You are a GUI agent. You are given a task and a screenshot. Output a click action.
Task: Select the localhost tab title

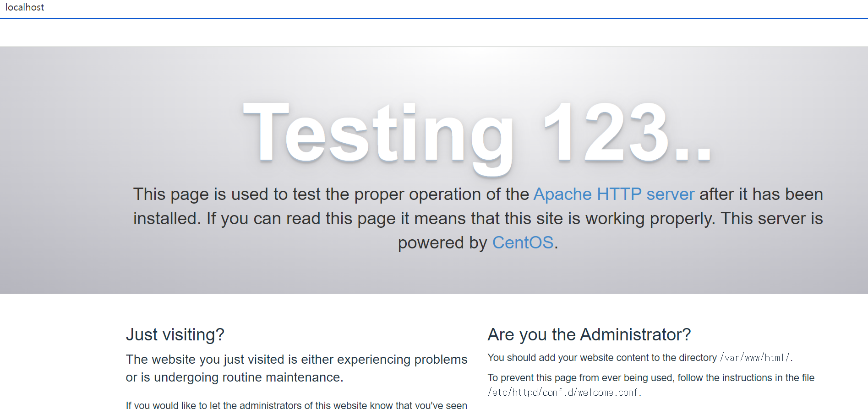tap(25, 7)
